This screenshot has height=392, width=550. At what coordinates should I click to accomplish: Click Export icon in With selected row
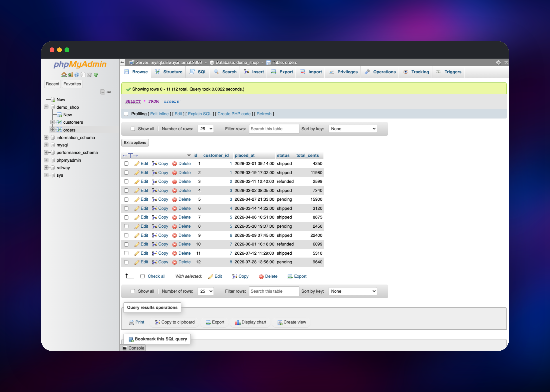[x=290, y=277]
